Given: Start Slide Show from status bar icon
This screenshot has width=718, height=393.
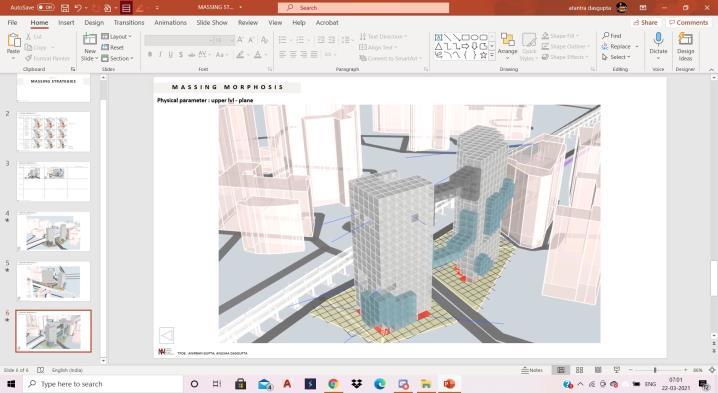Looking at the screenshot, I should coord(616,370).
